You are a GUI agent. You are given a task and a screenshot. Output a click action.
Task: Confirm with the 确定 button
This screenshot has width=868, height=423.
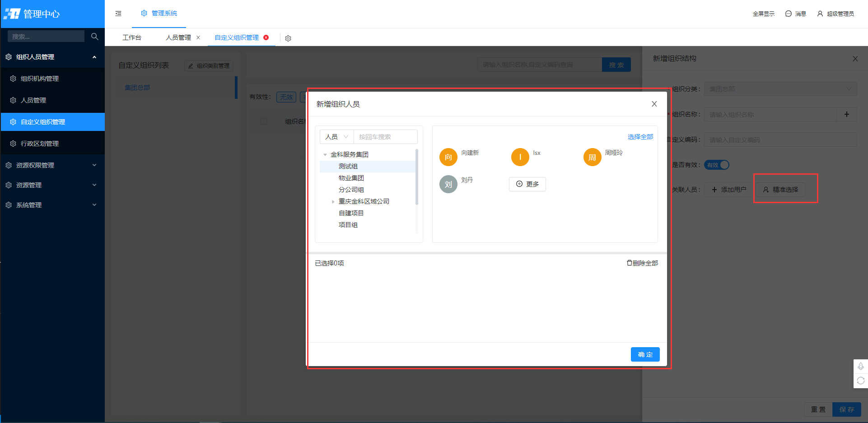(x=645, y=354)
